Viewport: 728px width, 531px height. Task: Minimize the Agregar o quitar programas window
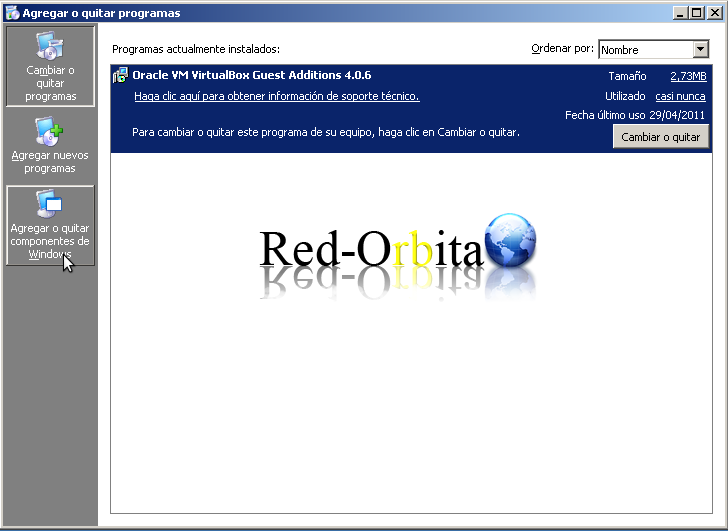tap(680, 13)
